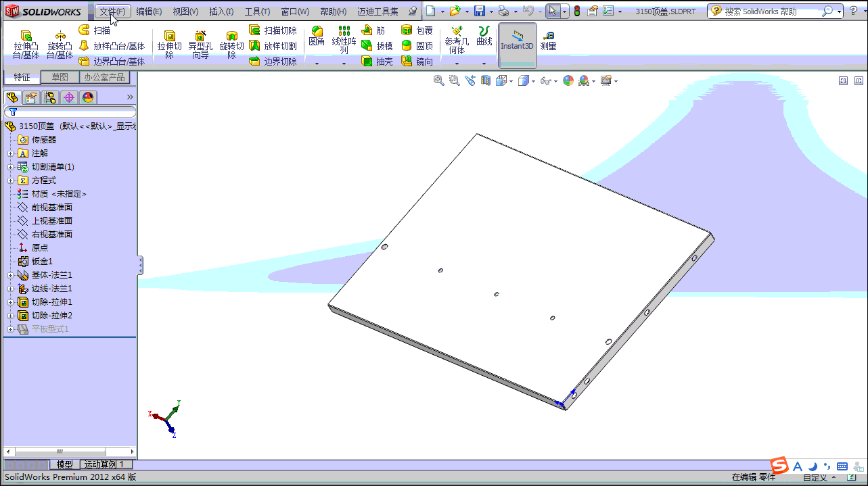Open the 圆角 fillet dropdown arrow
The width and height of the screenshot is (868, 486).
(317, 64)
